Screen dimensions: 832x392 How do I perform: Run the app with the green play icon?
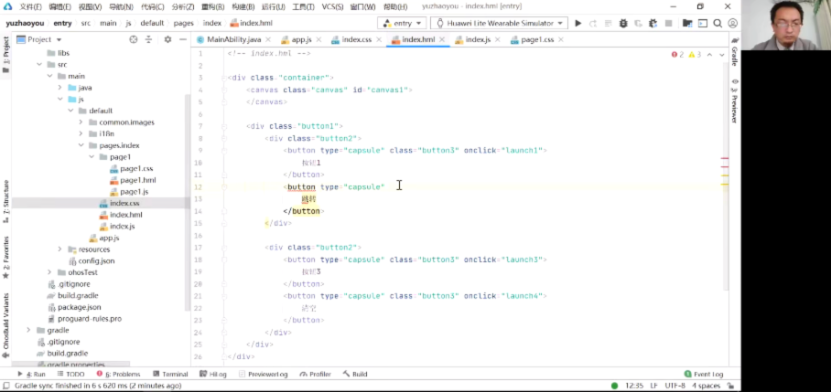click(578, 23)
